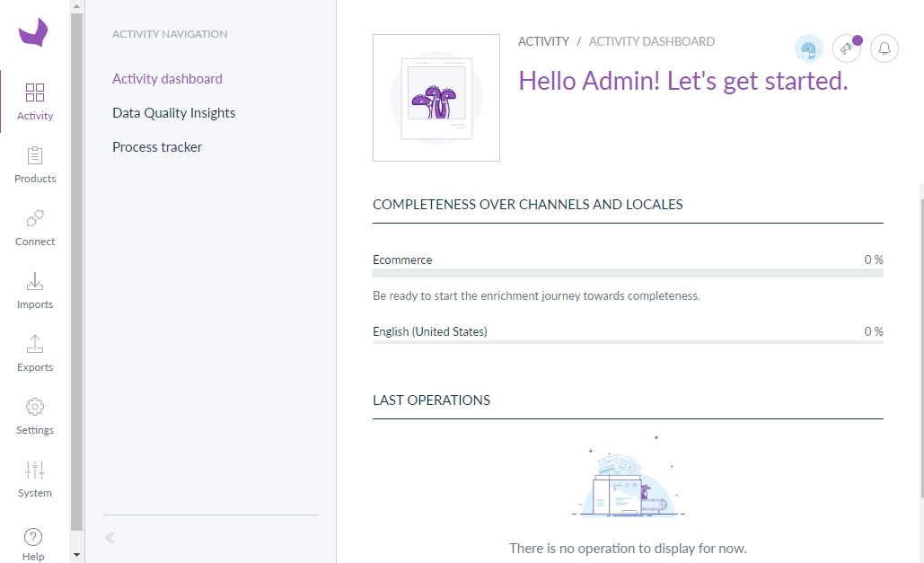Open Process tracker page
Viewport: 924px width, 563px height.
pyautogui.click(x=157, y=147)
